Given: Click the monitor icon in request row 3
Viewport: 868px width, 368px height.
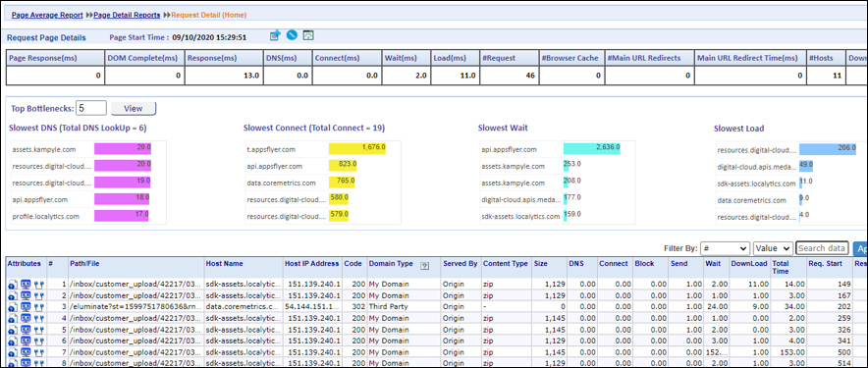Looking at the screenshot, I should [26, 306].
